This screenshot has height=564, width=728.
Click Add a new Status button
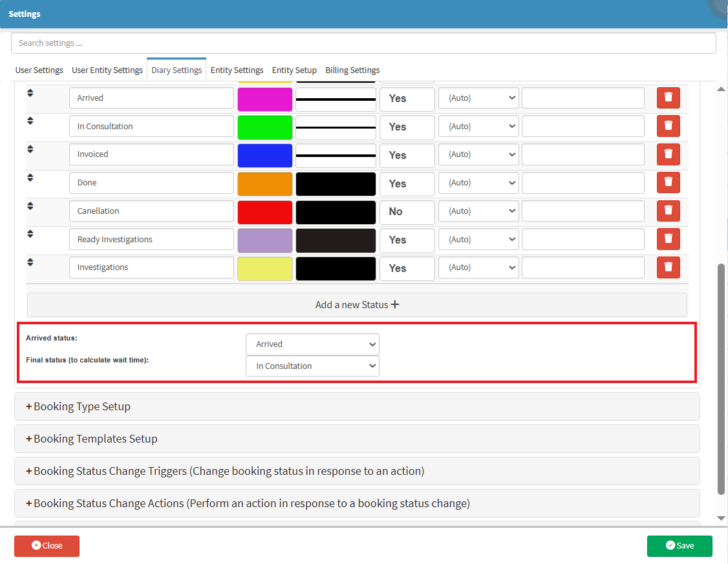(357, 305)
